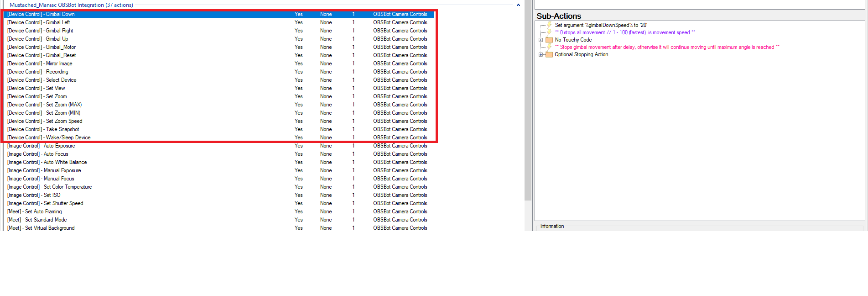Expand the Optional Stopping Action group

coord(541,55)
